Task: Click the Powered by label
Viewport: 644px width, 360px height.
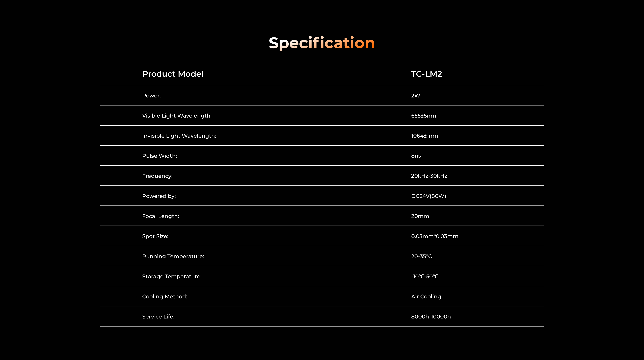Action: tap(159, 196)
